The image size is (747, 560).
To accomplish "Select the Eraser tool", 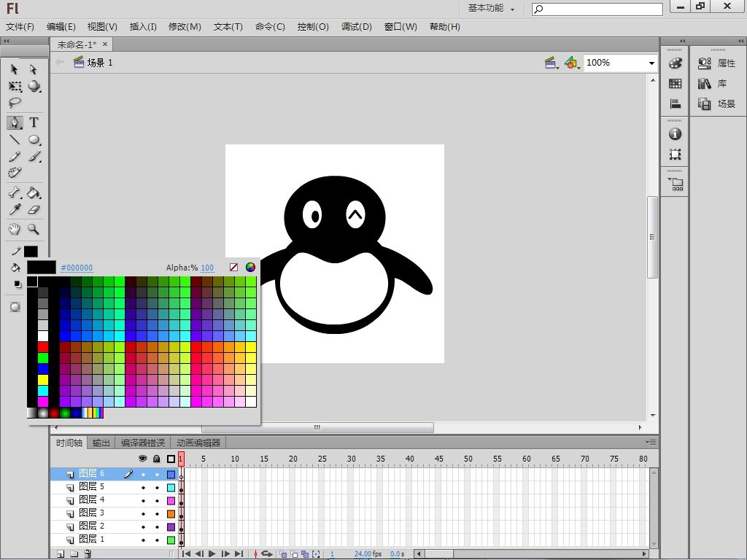I will pos(34,209).
